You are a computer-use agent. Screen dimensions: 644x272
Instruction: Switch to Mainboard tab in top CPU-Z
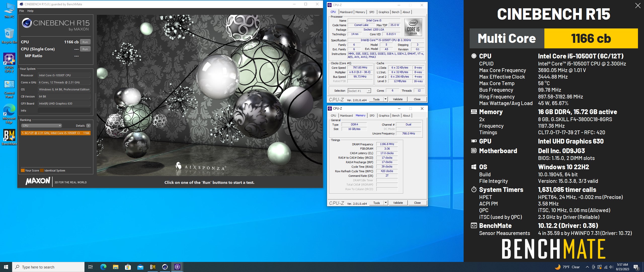346,12
